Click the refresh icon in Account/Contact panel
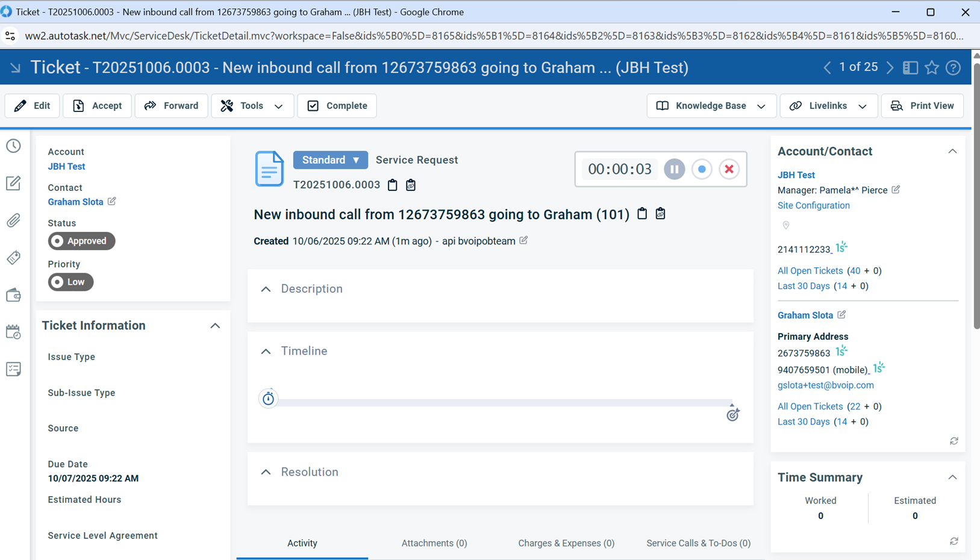This screenshot has width=980, height=560. coord(954,441)
